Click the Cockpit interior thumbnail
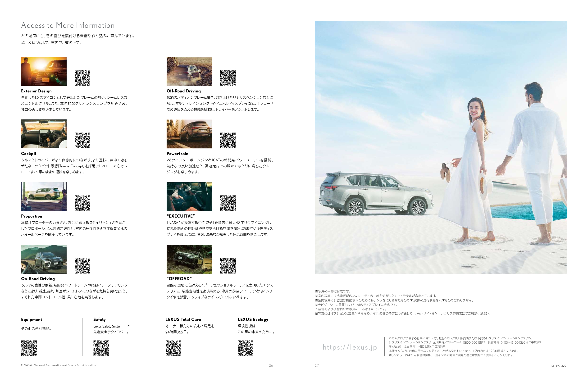 (x=44, y=134)
